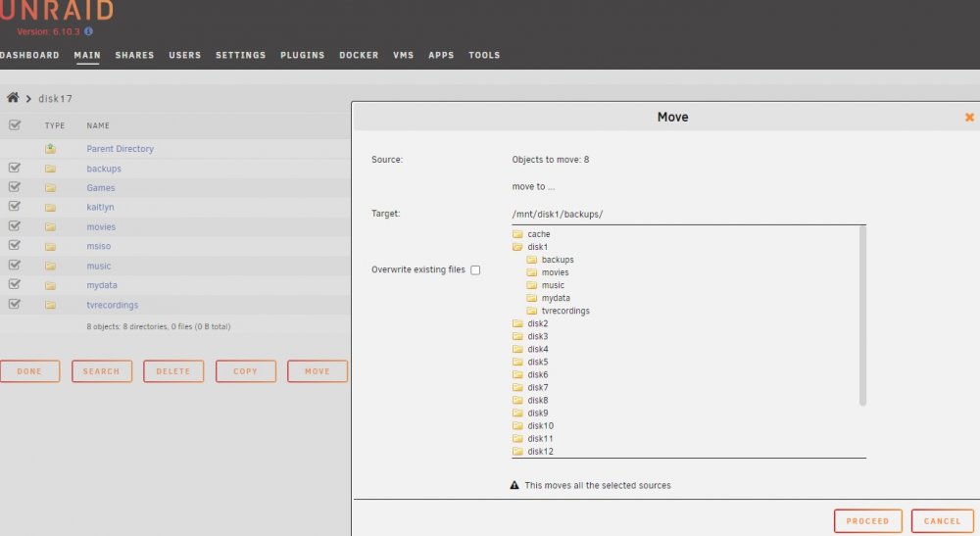Click the version info icon
The image size is (980, 536).
[88, 31]
